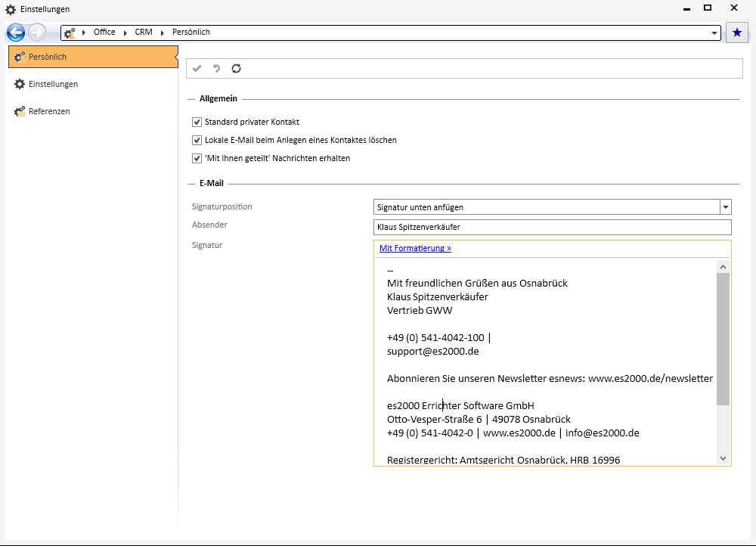Click the Absender input field
This screenshot has height=546, width=756.
pyautogui.click(x=552, y=227)
